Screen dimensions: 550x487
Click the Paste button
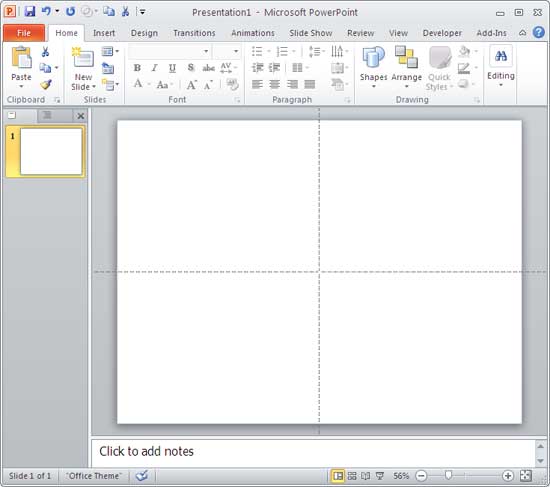point(21,67)
